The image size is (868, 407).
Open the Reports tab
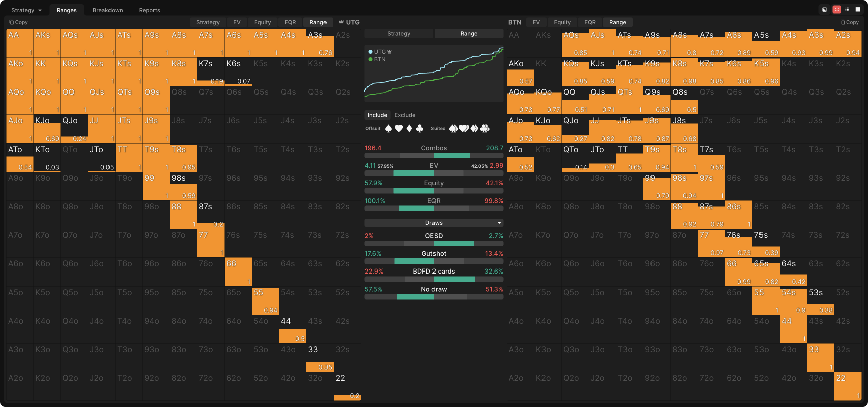click(x=150, y=10)
